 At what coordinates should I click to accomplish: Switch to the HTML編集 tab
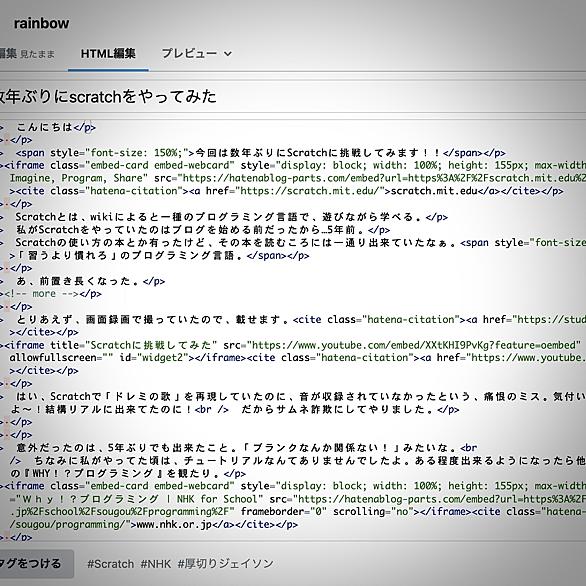coord(108,53)
